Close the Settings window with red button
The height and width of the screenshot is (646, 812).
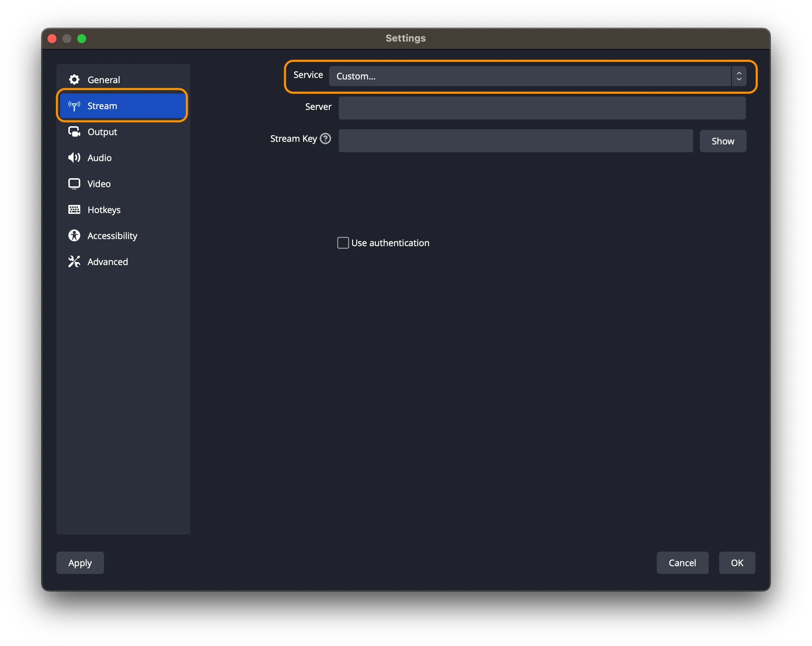[52, 38]
